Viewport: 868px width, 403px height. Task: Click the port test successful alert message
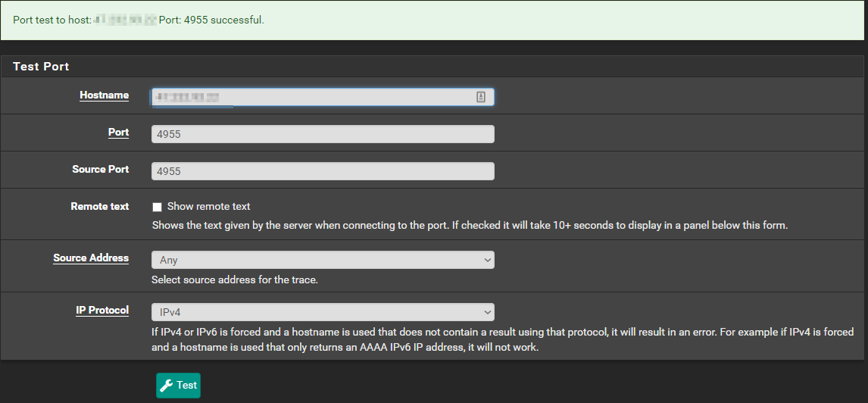[x=139, y=20]
